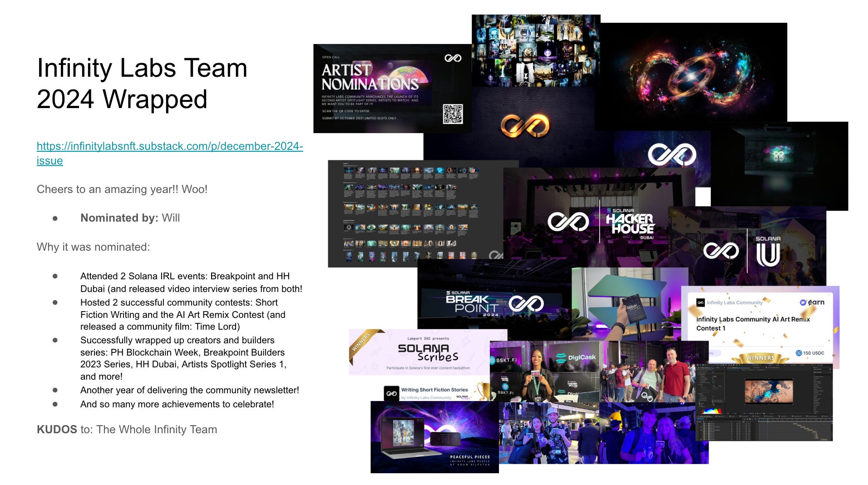Click the Artist Nominations open call image
868x485 pixels.
pyautogui.click(x=392, y=89)
